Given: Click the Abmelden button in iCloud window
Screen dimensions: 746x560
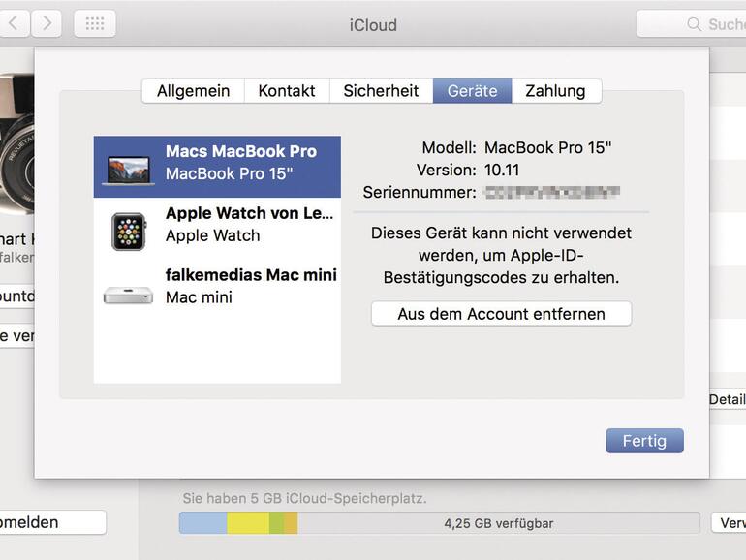Looking at the screenshot, I should [53, 522].
